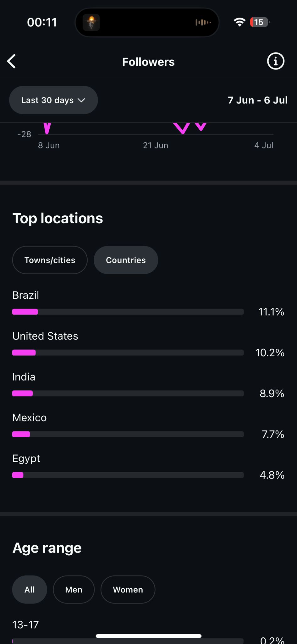Switch to Towns/cities locations
Screen dimensions: 297x644
pos(50,260)
